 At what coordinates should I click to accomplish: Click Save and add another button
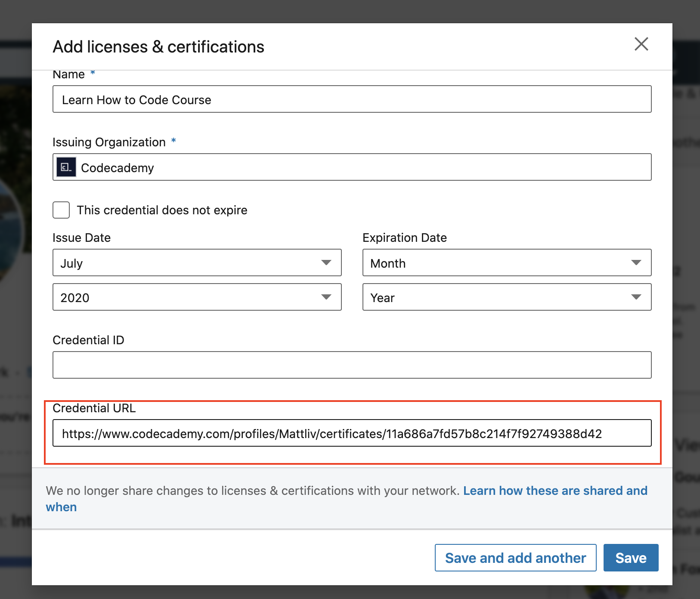click(515, 558)
